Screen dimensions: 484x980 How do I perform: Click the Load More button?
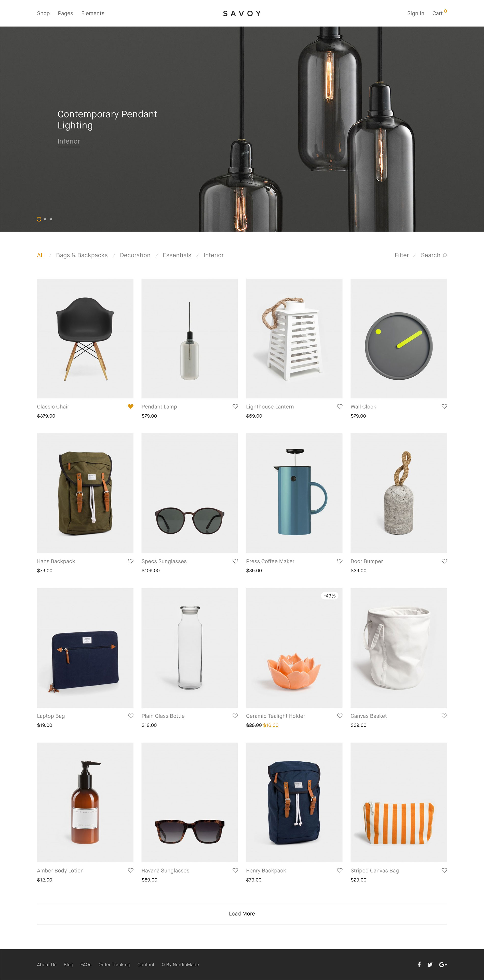click(x=242, y=913)
